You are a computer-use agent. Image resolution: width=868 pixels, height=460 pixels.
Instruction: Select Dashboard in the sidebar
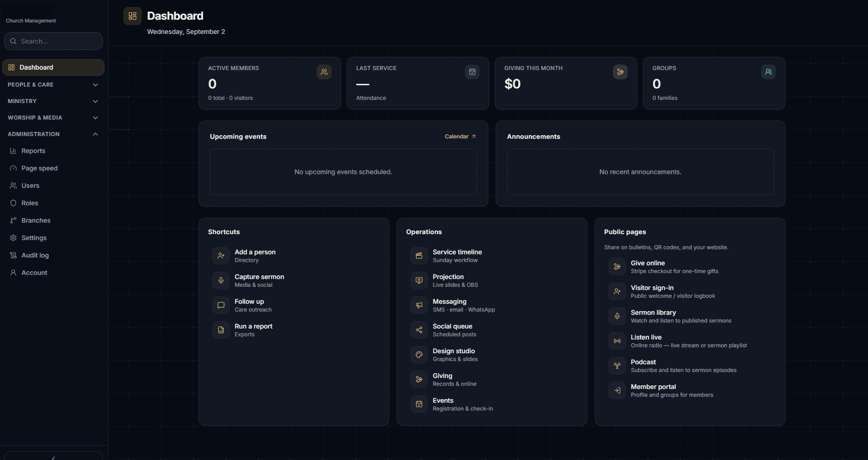(x=53, y=67)
